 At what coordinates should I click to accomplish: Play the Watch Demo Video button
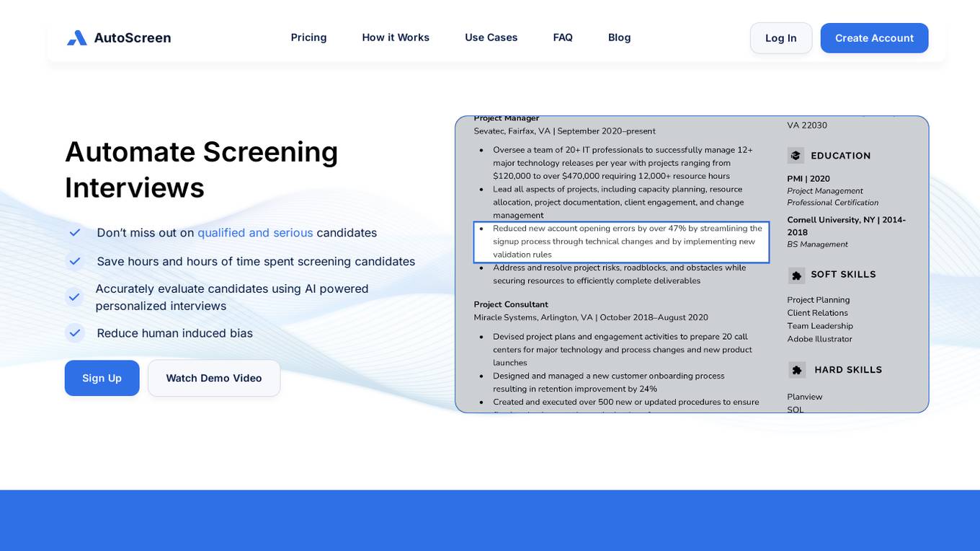pos(214,378)
